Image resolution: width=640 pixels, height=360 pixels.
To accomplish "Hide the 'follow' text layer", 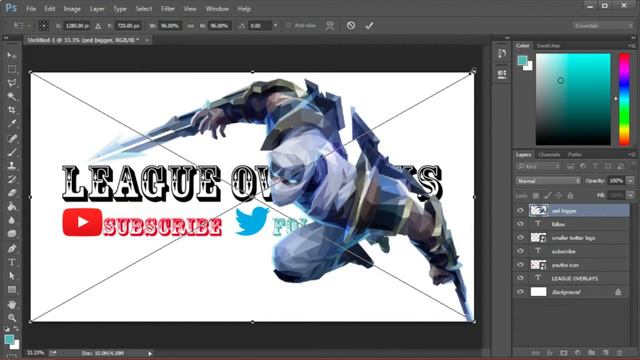I will point(520,224).
